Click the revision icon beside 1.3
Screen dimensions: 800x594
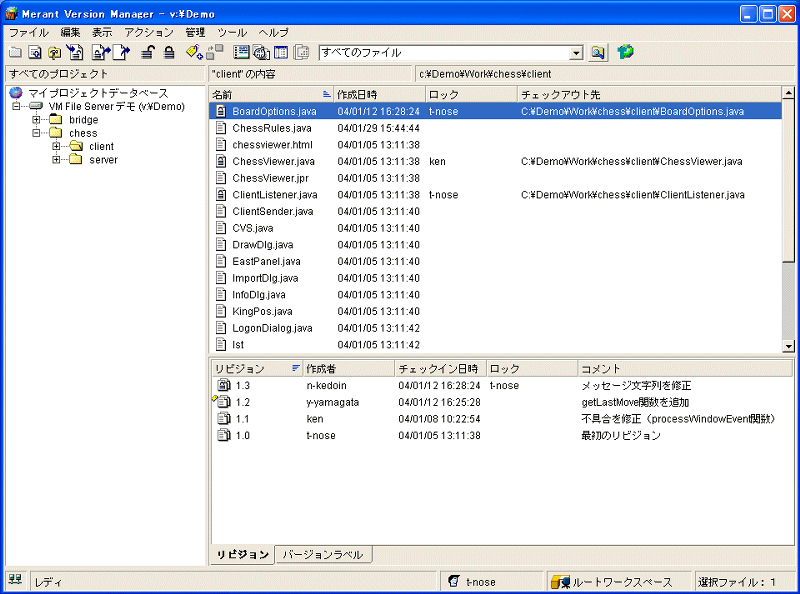[224, 385]
